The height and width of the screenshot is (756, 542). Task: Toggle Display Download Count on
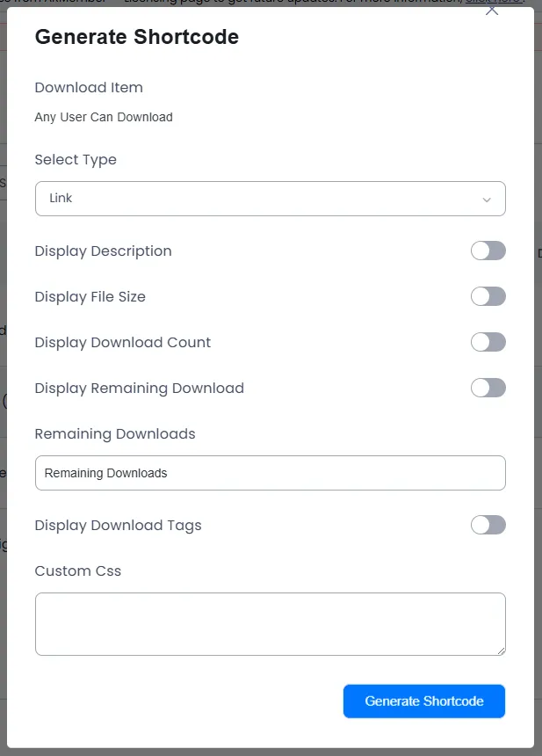point(488,342)
